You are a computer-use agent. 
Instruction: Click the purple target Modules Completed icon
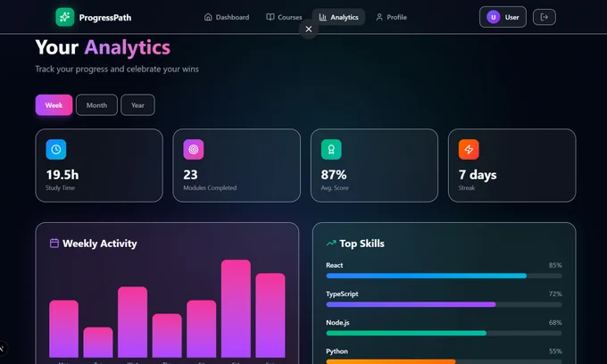(x=194, y=149)
